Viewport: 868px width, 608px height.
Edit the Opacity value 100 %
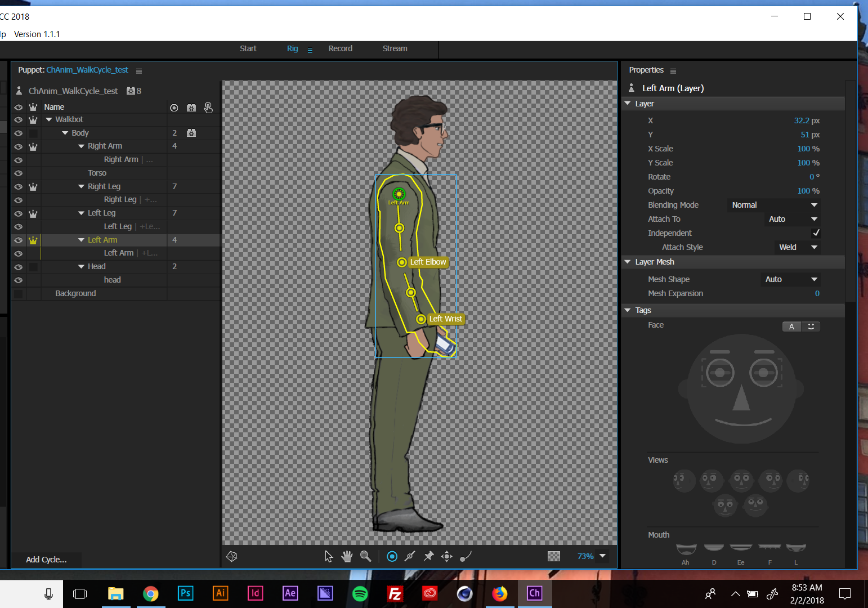point(808,191)
